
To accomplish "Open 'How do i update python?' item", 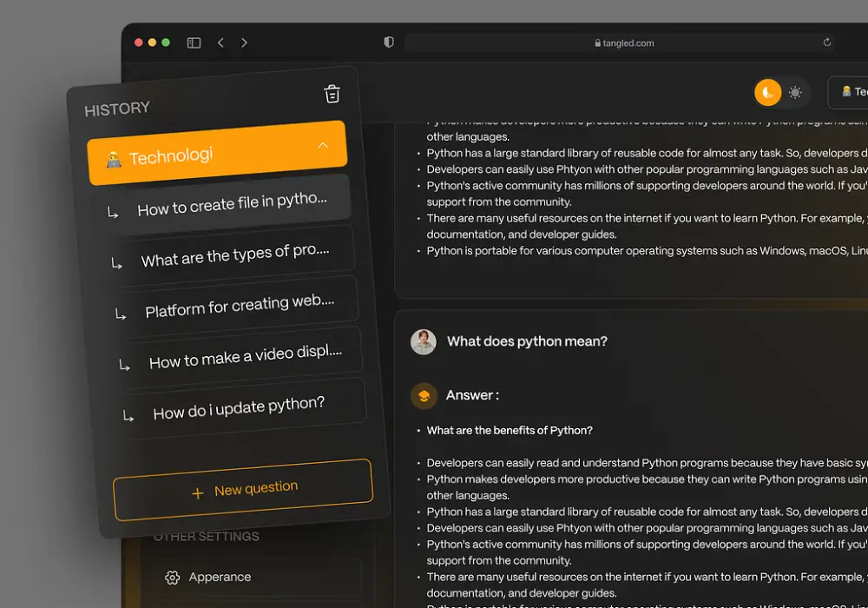I will coord(239,407).
